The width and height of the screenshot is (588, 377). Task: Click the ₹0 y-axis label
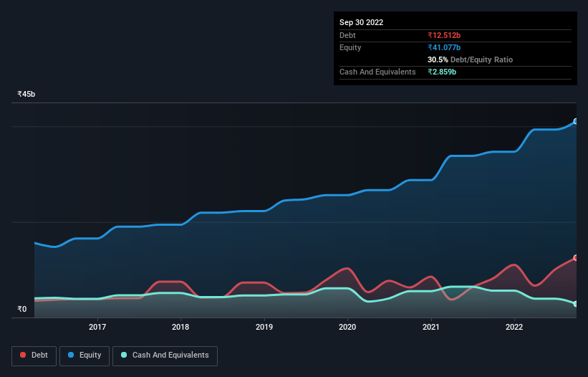pos(22,309)
